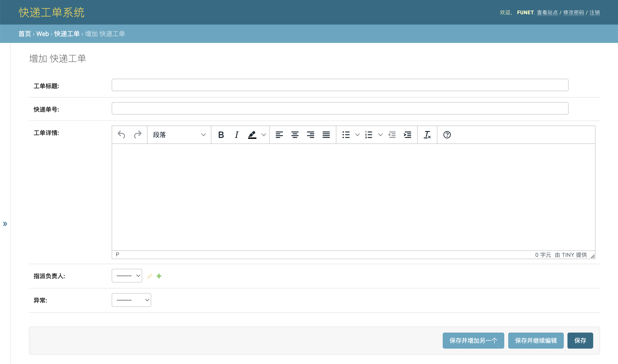Click 快递工单系统 site title
Image resolution: width=618 pixels, height=364 pixels.
(51, 12)
